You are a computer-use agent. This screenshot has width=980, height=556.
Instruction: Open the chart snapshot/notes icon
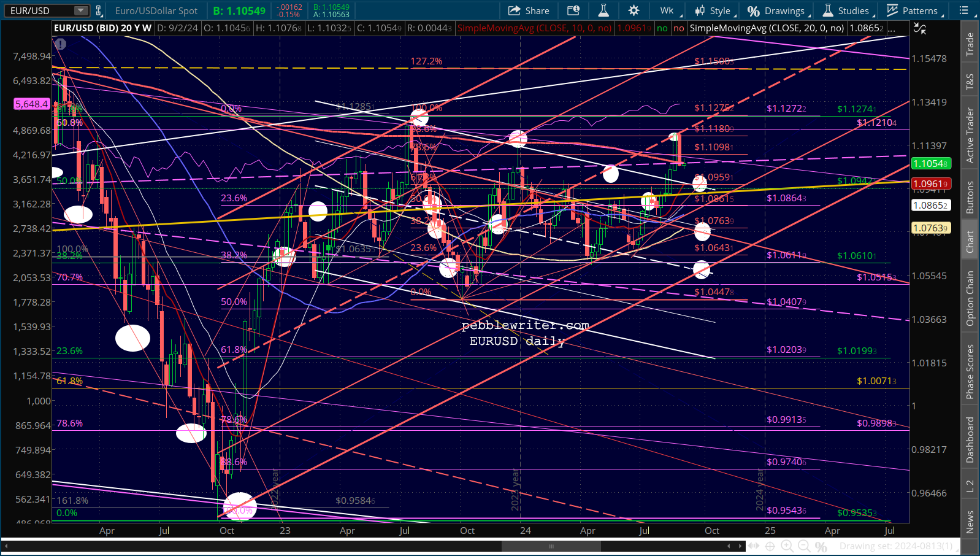[x=573, y=10]
